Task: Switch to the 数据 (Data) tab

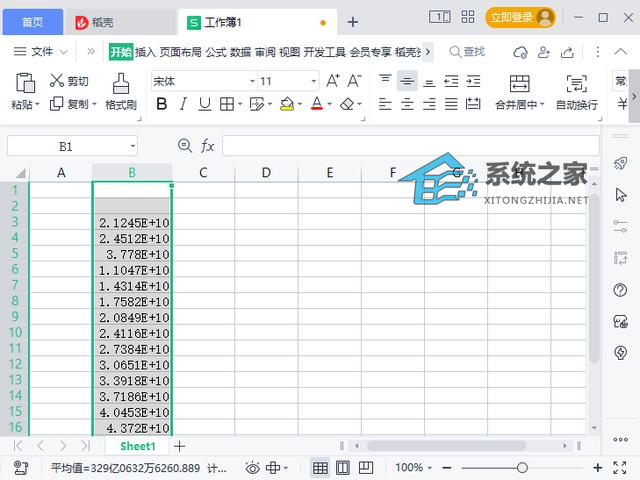Action: (240, 52)
